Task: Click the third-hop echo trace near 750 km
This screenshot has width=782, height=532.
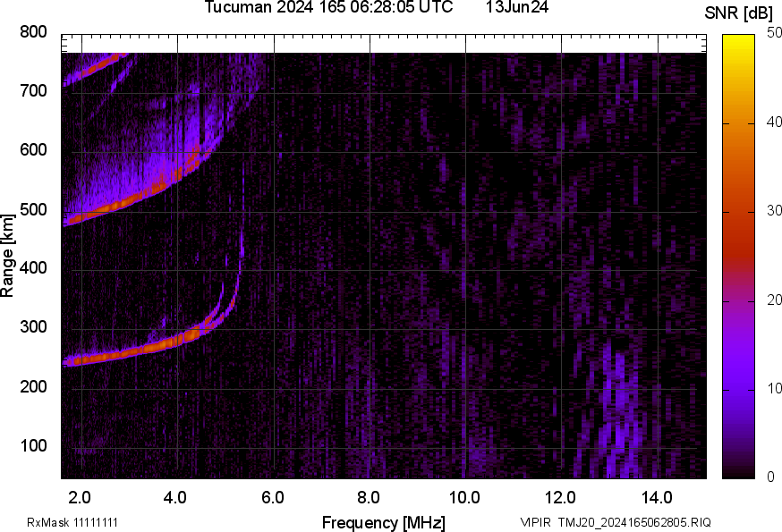Action: coord(95,69)
